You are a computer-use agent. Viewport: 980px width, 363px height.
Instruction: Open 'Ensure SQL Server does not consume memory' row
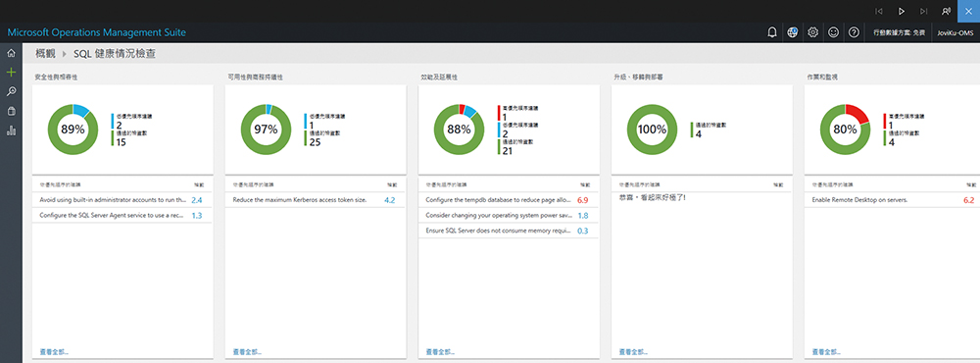click(x=508, y=231)
